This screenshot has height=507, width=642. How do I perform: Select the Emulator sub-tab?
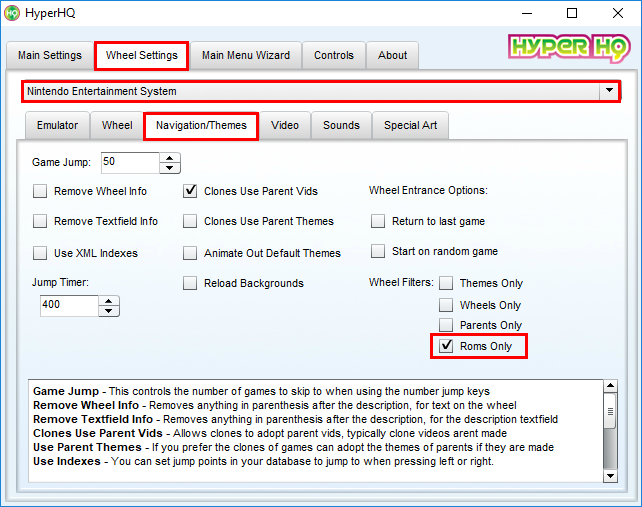[x=57, y=125]
